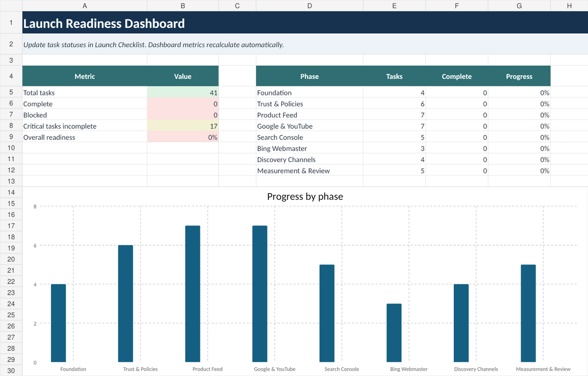This screenshot has height=376, width=588.
Task: Click the Search Console bar in the chart
Action: click(327, 313)
